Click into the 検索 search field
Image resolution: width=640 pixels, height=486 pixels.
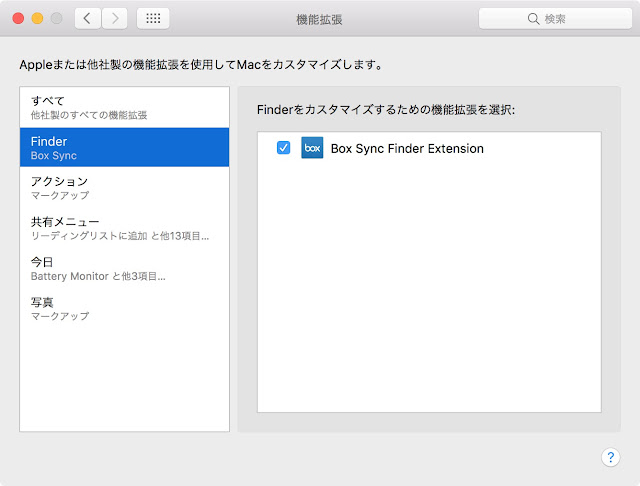coord(555,19)
